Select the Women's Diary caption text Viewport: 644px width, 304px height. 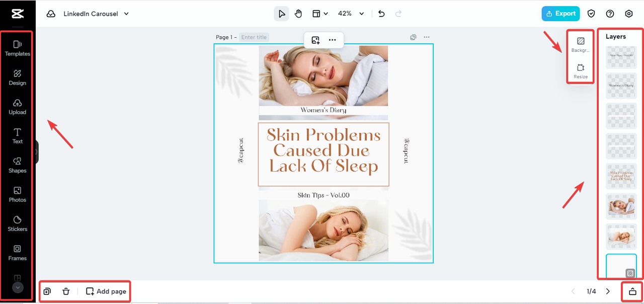323,110
